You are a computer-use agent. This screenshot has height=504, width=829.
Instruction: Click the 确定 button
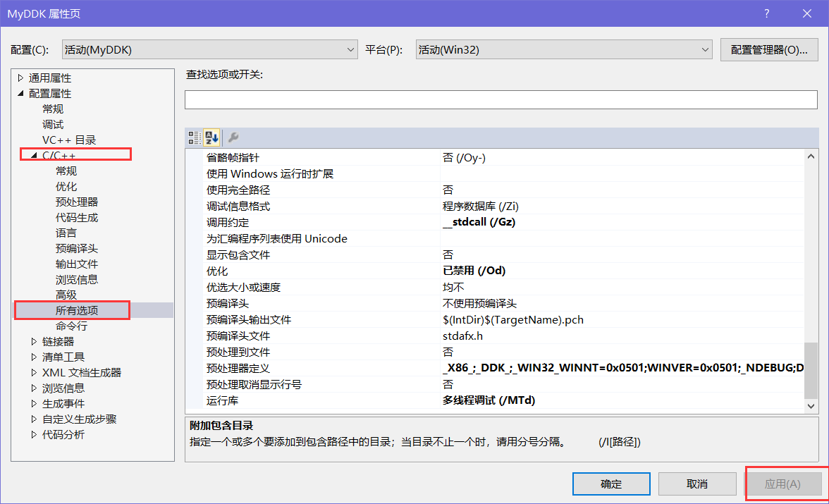pyautogui.click(x=611, y=484)
